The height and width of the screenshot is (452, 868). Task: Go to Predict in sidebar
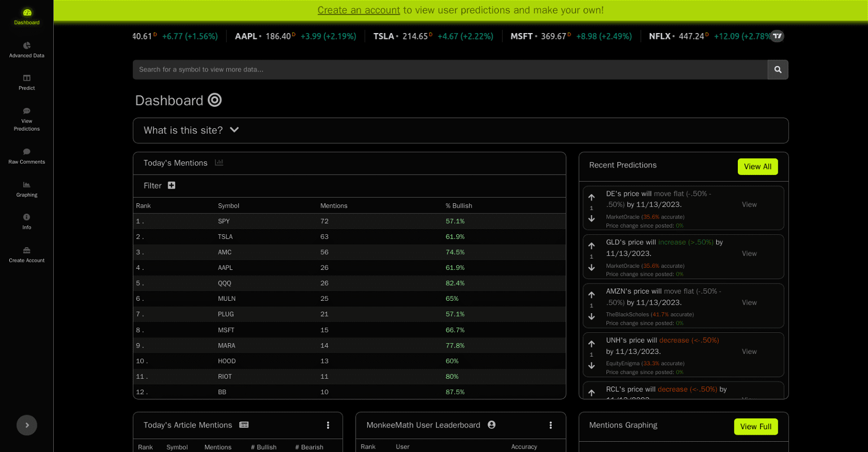coord(27,82)
